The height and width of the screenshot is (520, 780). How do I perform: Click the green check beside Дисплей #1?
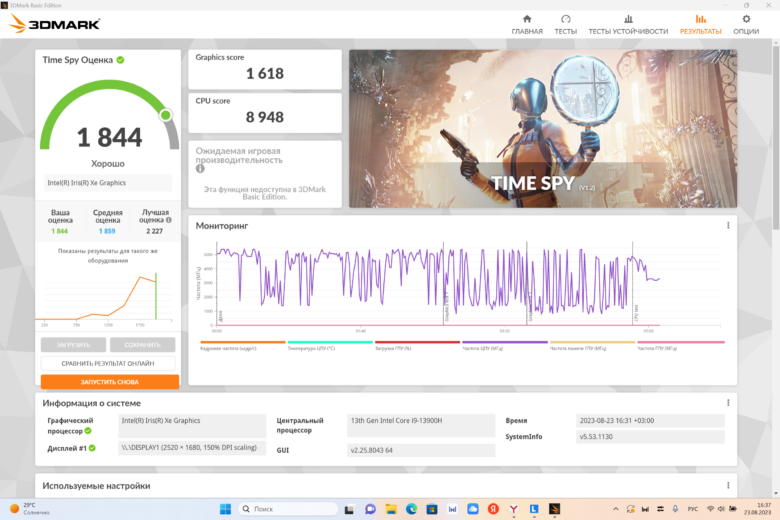(x=92, y=448)
